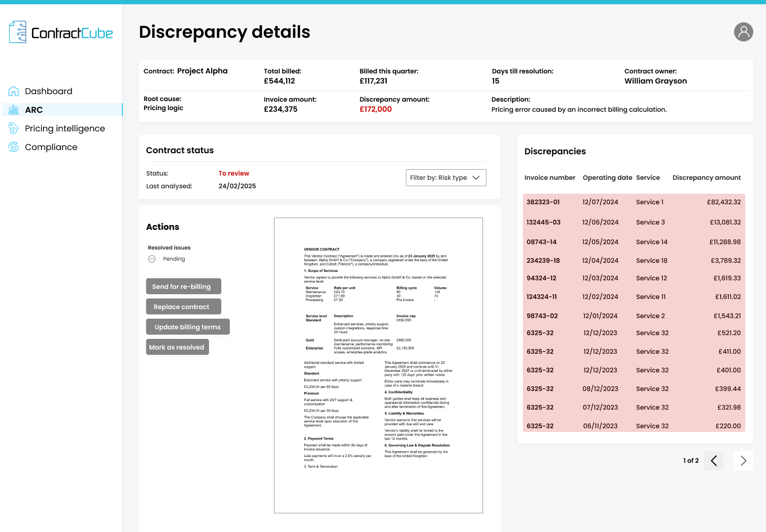The width and height of the screenshot is (766, 532).
Task: Go to previous discrepancies page arrow
Action: point(714,461)
